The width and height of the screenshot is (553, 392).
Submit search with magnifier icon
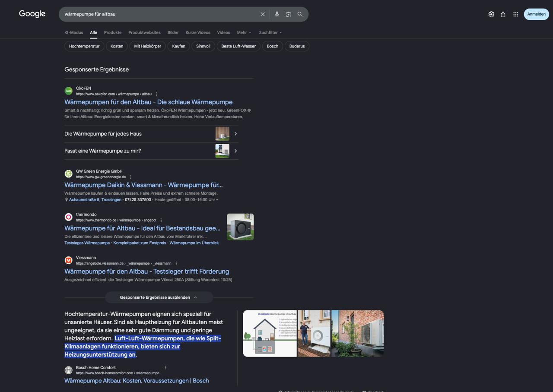tap(300, 14)
